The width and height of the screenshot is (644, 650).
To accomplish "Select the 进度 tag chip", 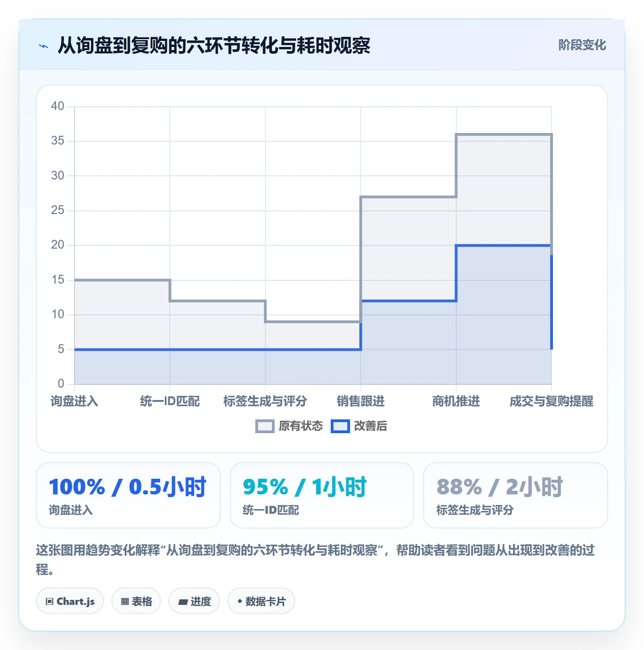I will (194, 601).
